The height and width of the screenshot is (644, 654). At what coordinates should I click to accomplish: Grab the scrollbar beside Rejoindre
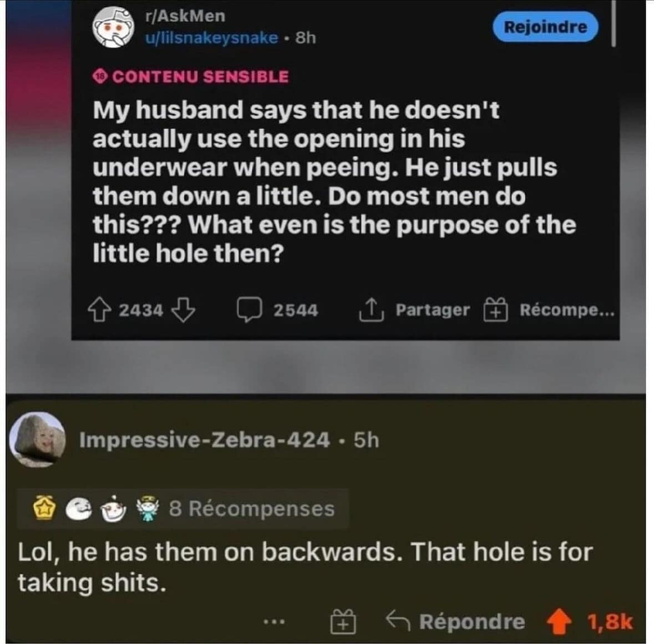click(613, 23)
